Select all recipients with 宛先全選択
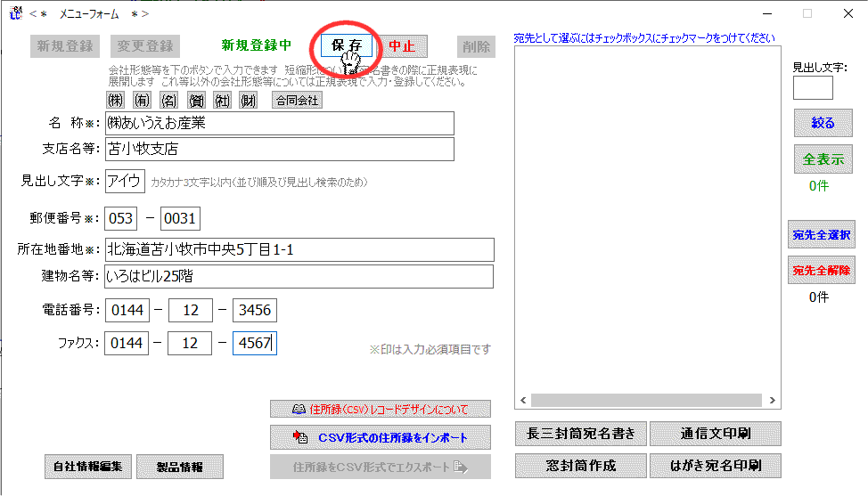The image size is (868, 496). click(821, 235)
